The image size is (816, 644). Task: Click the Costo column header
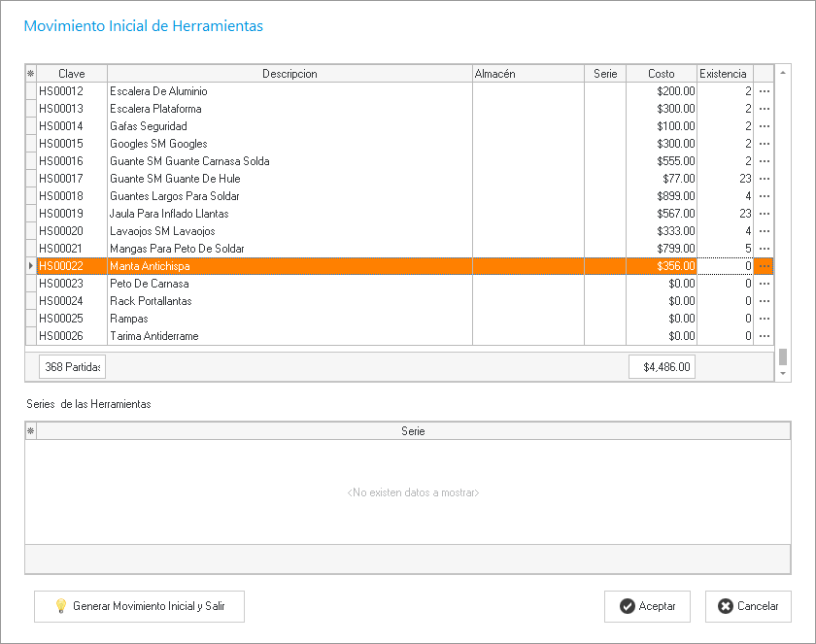661,74
